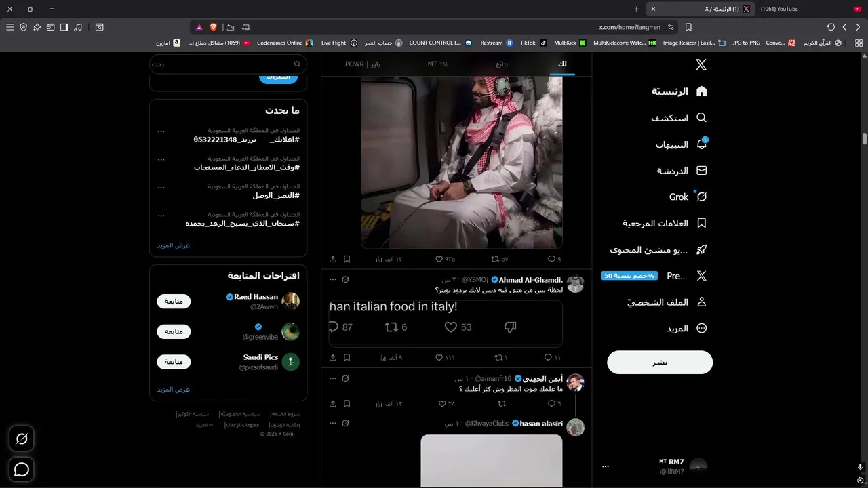Open Grok from the X sidebar
Screen dimensions: 868x488
688,197
